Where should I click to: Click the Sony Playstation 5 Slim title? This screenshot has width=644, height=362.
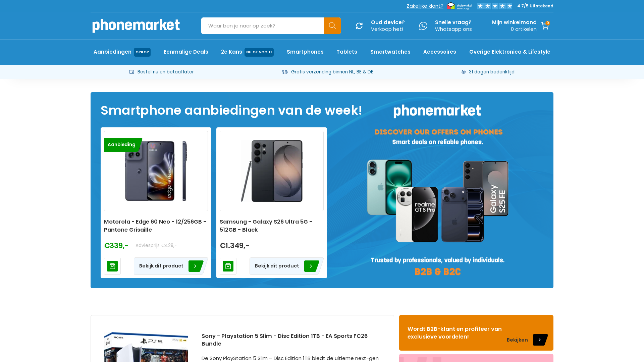tap(284, 340)
